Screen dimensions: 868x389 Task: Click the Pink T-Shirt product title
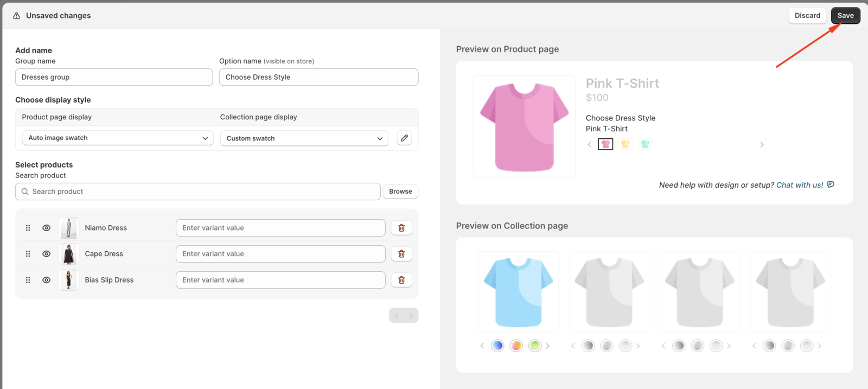622,84
